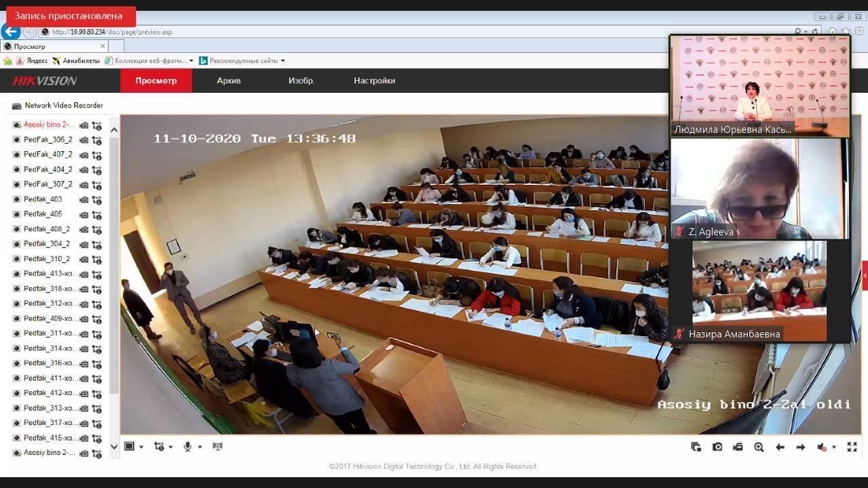The width and height of the screenshot is (868, 488).
Task: Click the capture snapshot camera icon
Action: click(x=717, y=447)
